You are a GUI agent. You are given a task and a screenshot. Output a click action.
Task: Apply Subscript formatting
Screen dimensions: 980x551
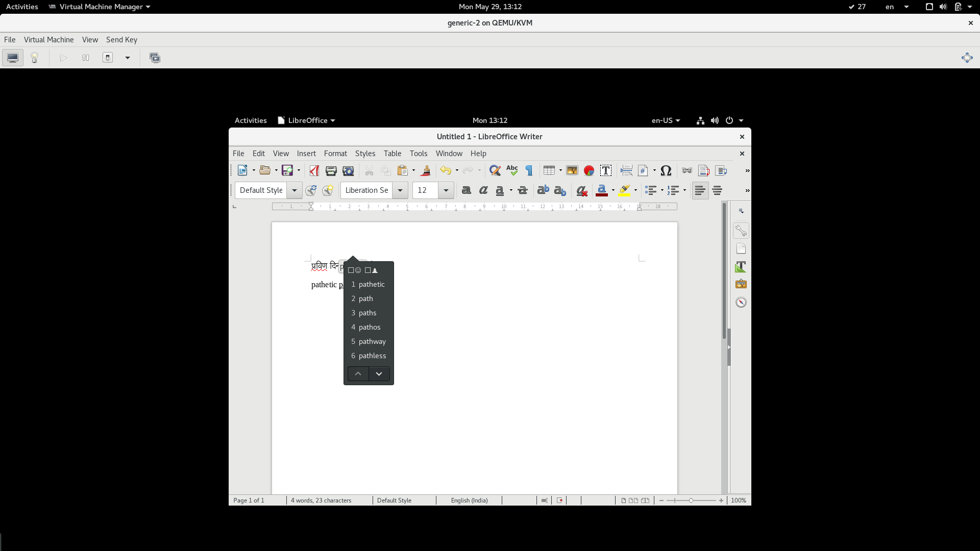pyautogui.click(x=560, y=190)
